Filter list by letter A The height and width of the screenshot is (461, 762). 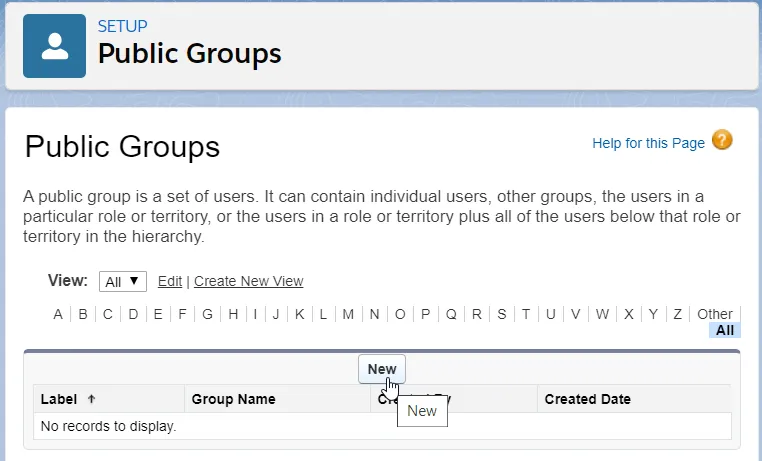(x=58, y=314)
